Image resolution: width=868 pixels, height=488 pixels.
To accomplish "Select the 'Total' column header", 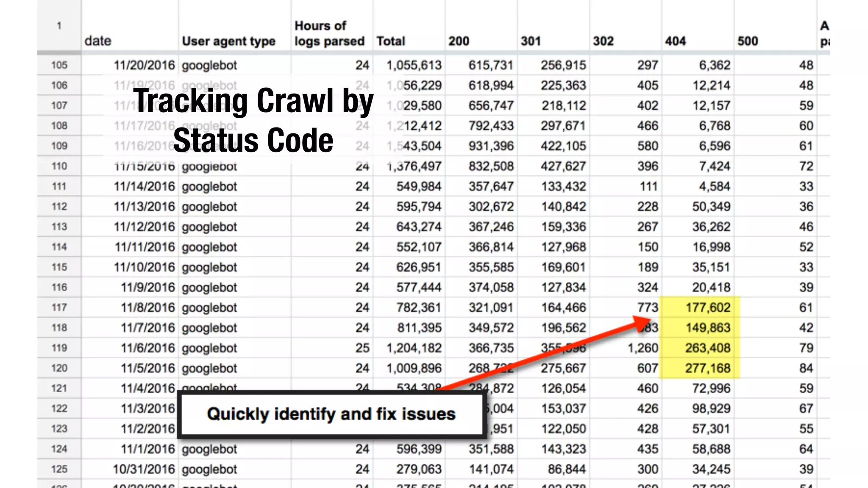I will [409, 26].
